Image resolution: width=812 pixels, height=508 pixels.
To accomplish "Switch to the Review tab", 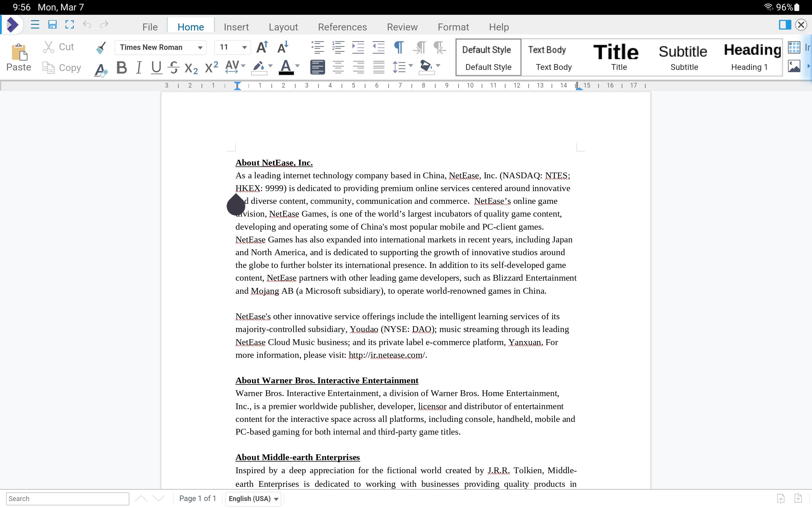I will (x=402, y=27).
